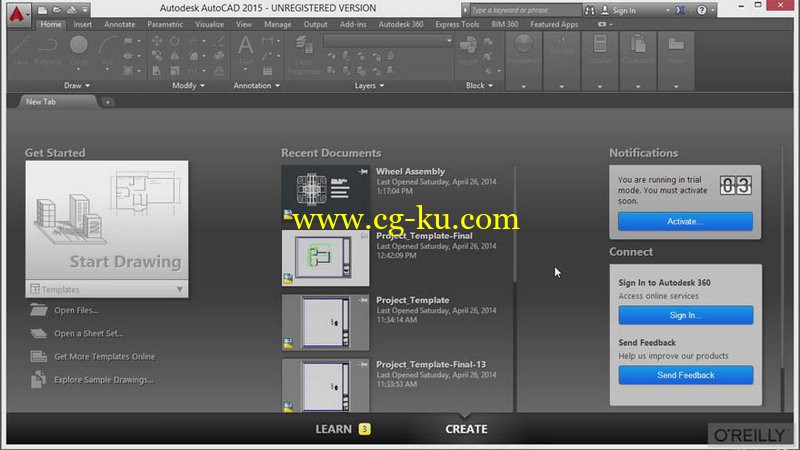
Task: Switch to the Insert ribbon tab
Action: point(83,24)
